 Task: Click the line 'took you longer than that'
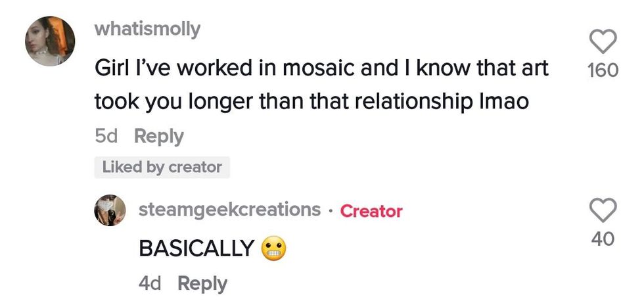point(311,102)
